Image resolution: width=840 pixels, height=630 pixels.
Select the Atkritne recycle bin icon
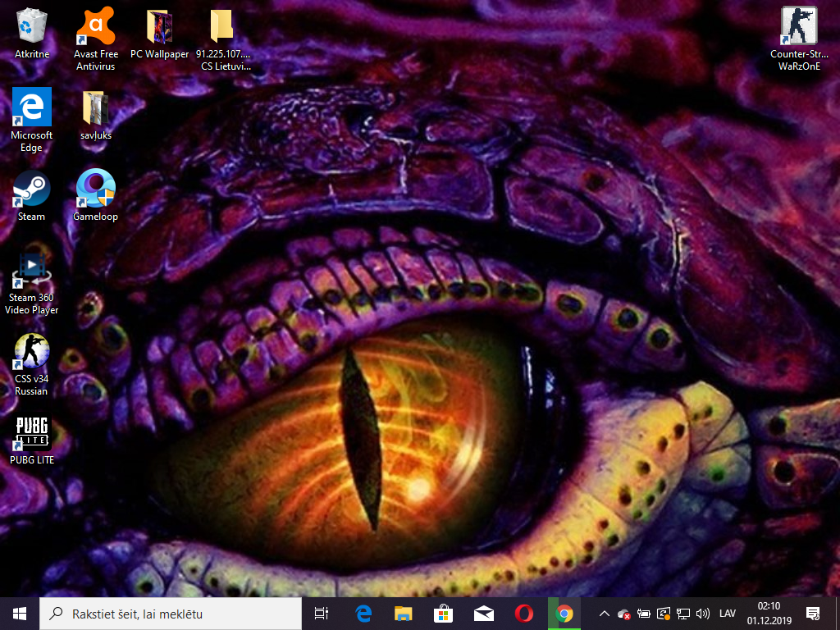click(32, 33)
